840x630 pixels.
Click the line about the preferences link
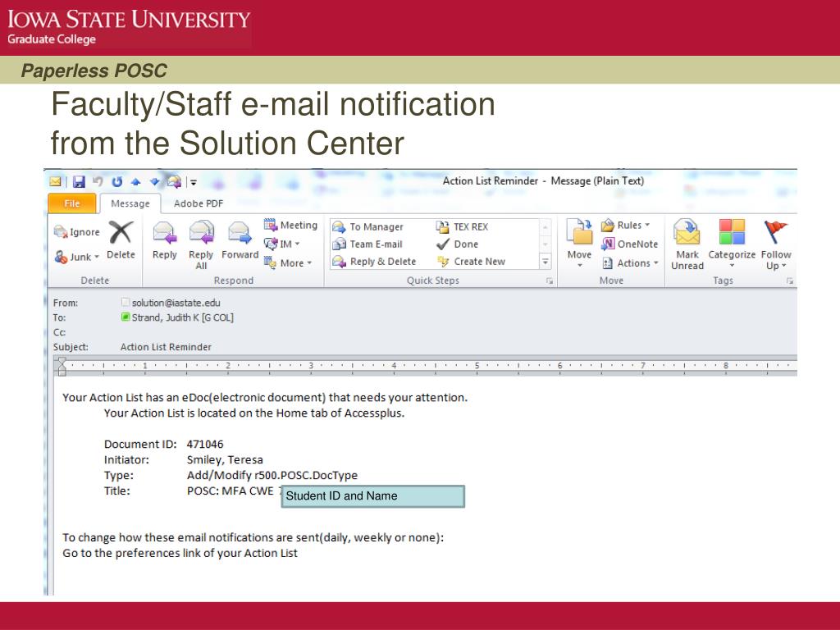(x=180, y=553)
